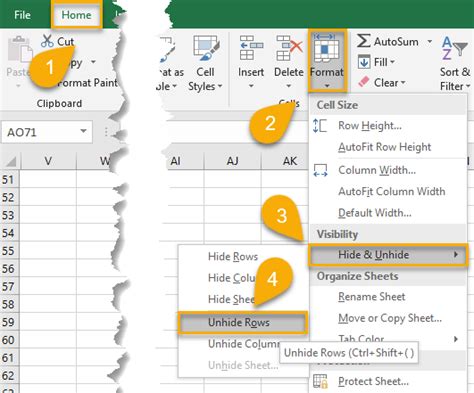Image resolution: width=474 pixels, height=393 pixels.
Task: Click the Fill down-arrow icon
Action: click(x=364, y=62)
